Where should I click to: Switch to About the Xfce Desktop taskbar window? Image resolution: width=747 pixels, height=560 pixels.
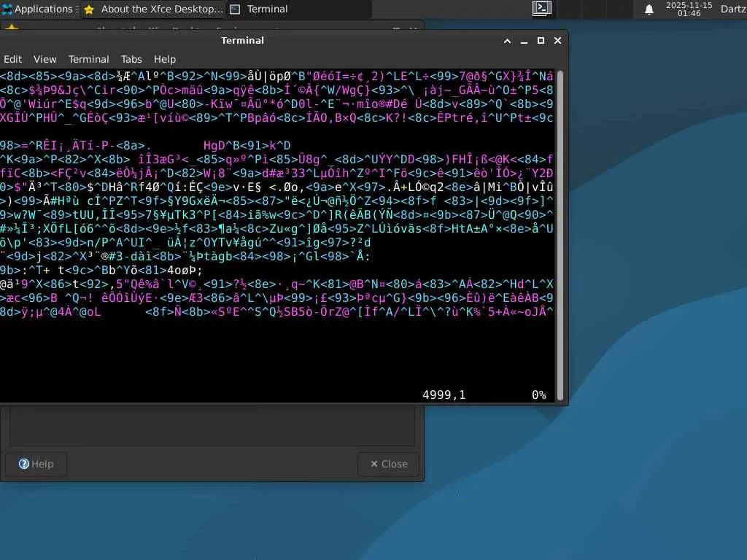pyautogui.click(x=154, y=9)
